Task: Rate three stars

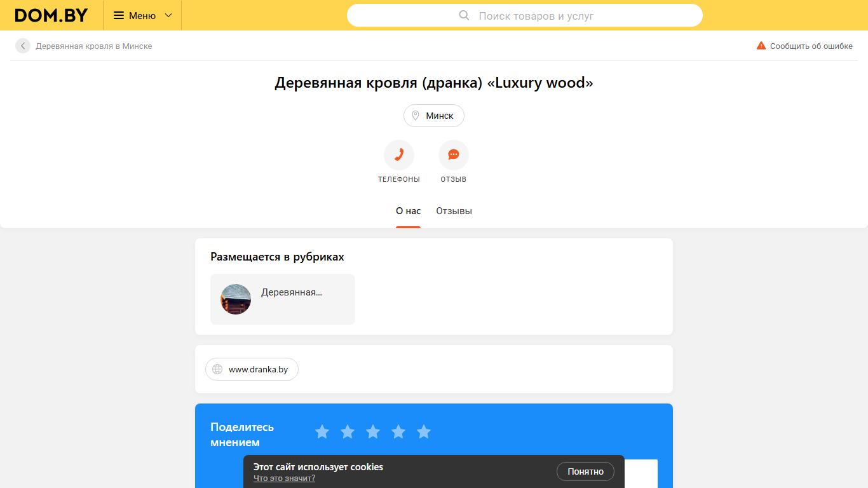Action: [x=373, y=432]
